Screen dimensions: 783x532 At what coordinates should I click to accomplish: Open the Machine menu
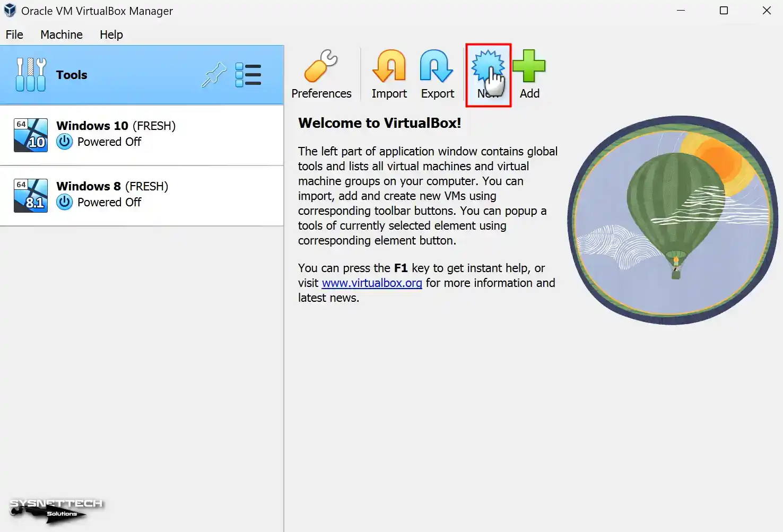[x=62, y=34]
